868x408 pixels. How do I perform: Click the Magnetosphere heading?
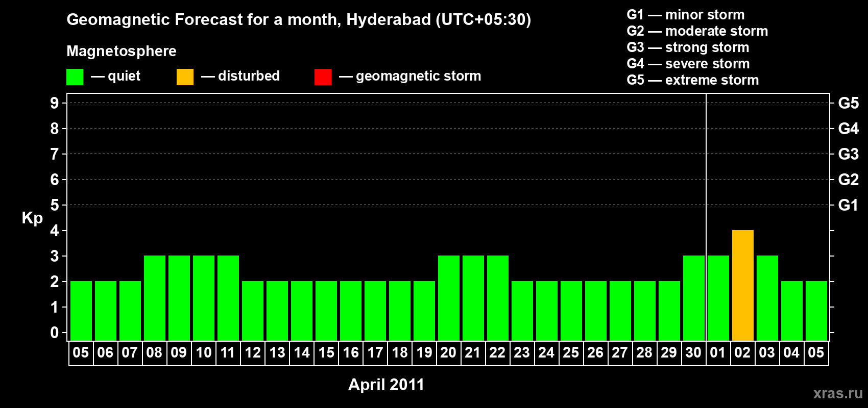(x=122, y=51)
